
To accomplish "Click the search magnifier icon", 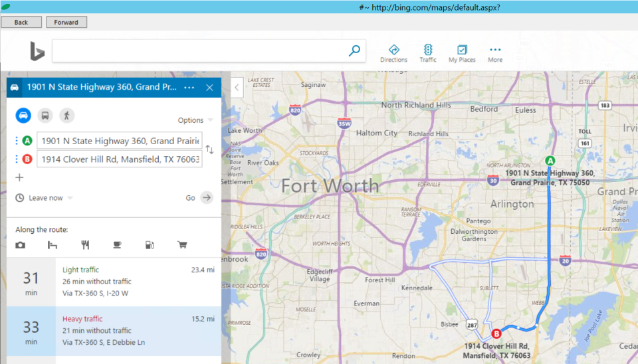I will [355, 50].
